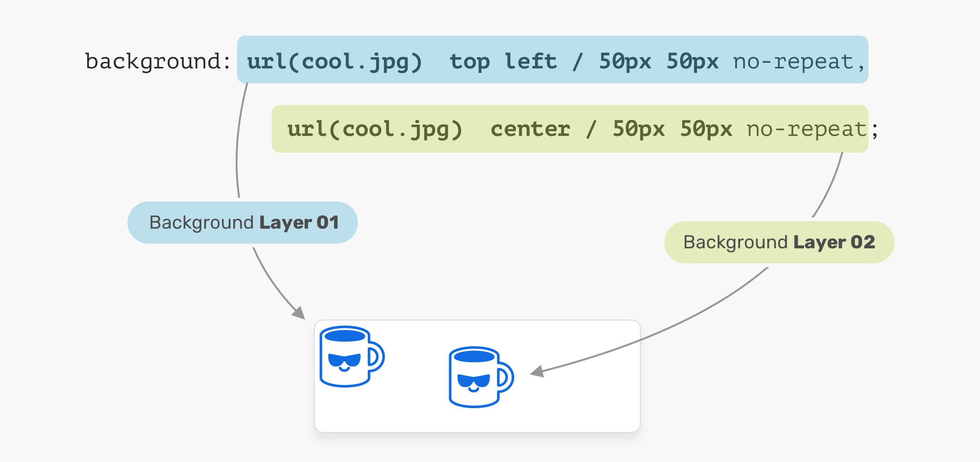
Task: Click the sunglasses on the centered mug
Action: (474, 380)
